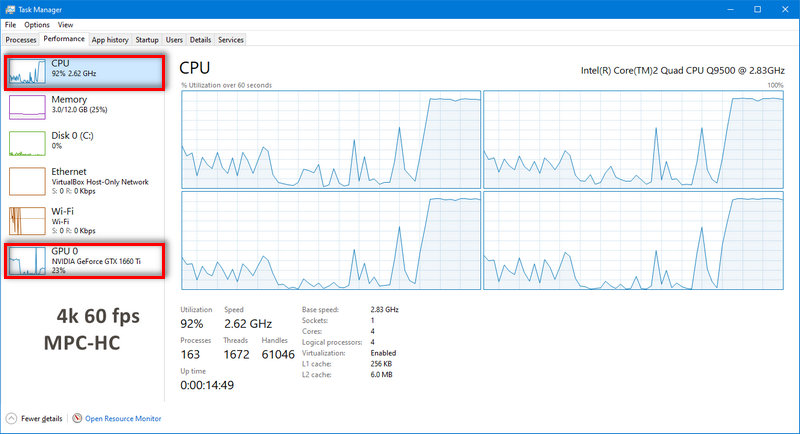The image size is (800, 434).
Task: Click the top-right CPU core graph
Action: (633, 139)
